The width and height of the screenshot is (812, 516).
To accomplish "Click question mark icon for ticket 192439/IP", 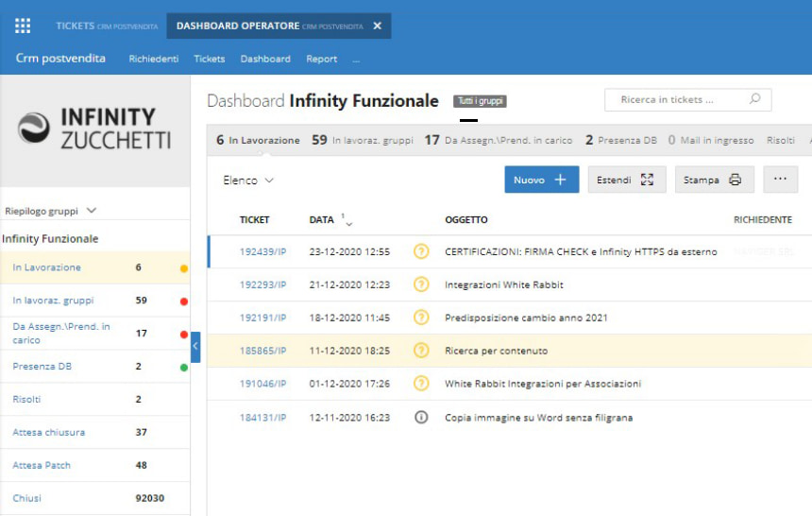I will [421, 251].
